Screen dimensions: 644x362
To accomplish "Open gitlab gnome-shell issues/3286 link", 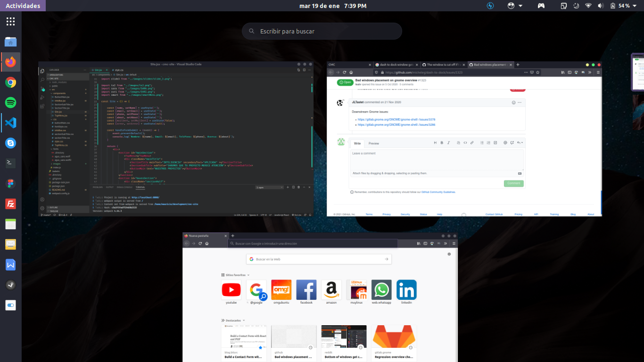I will tap(396, 125).
